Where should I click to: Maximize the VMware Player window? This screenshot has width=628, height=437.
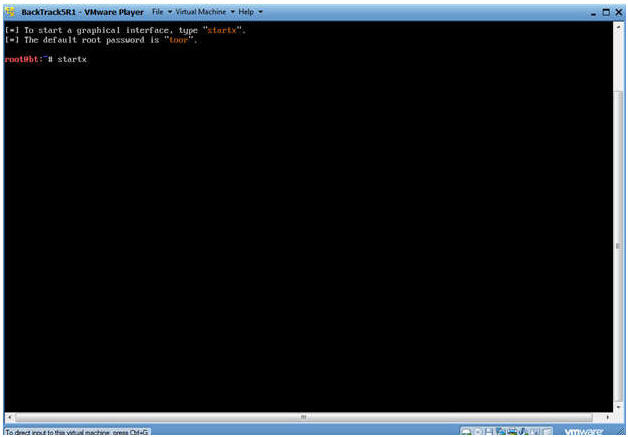(606, 12)
